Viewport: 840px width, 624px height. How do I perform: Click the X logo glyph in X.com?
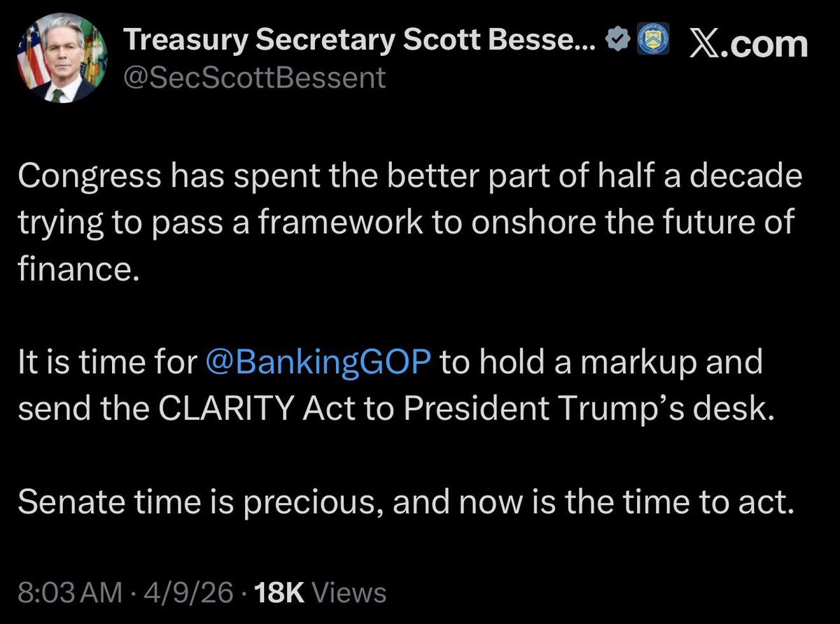tap(706, 45)
